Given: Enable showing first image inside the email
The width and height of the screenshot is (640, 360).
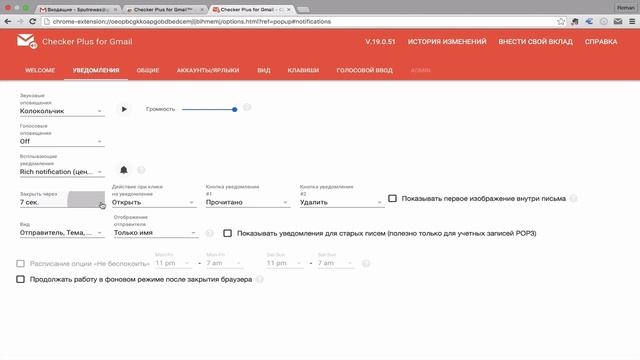Looking at the screenshot, I should 392,198.
